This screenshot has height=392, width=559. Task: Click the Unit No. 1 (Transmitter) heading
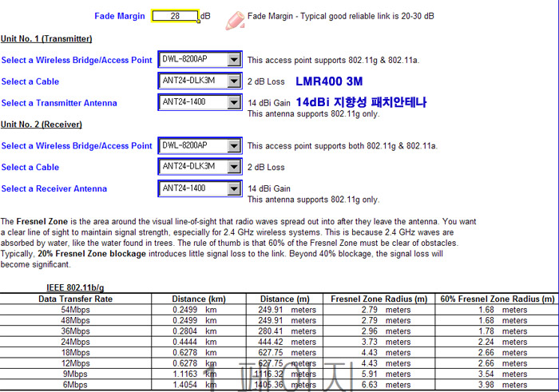click(46, 38)
